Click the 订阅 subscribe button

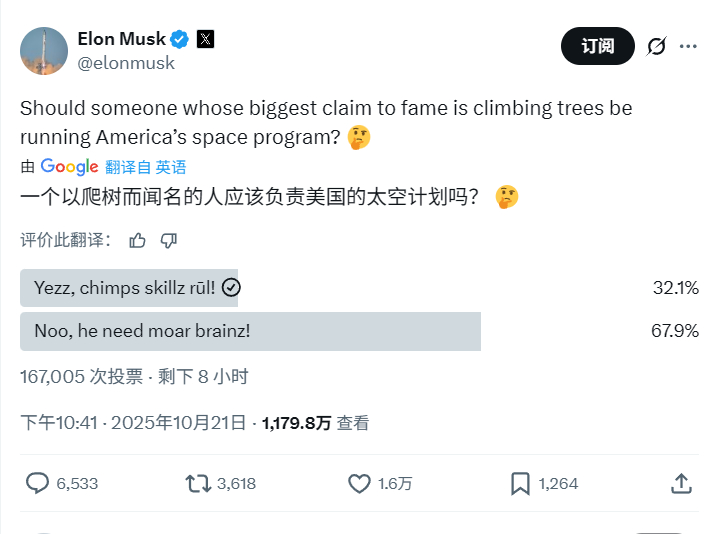click(x=597, y=46)
